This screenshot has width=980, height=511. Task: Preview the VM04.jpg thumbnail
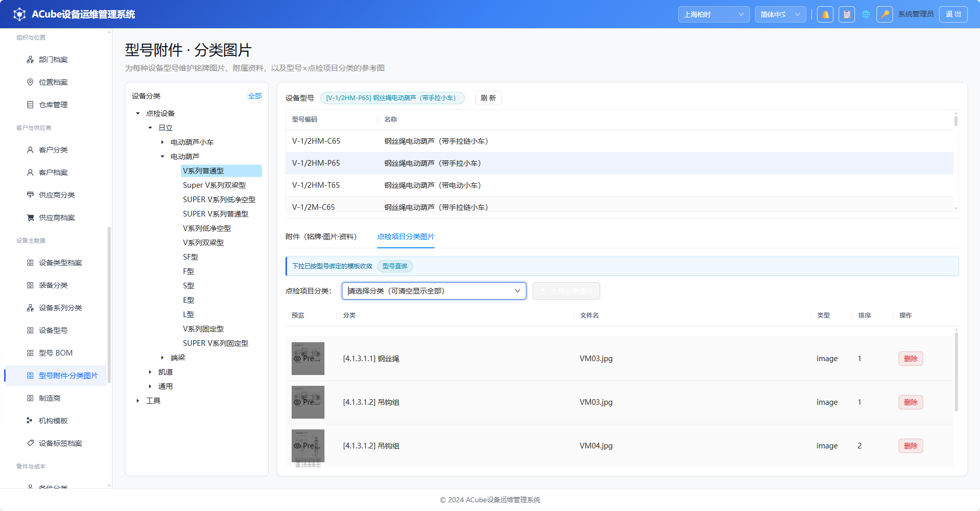(308, 446)
